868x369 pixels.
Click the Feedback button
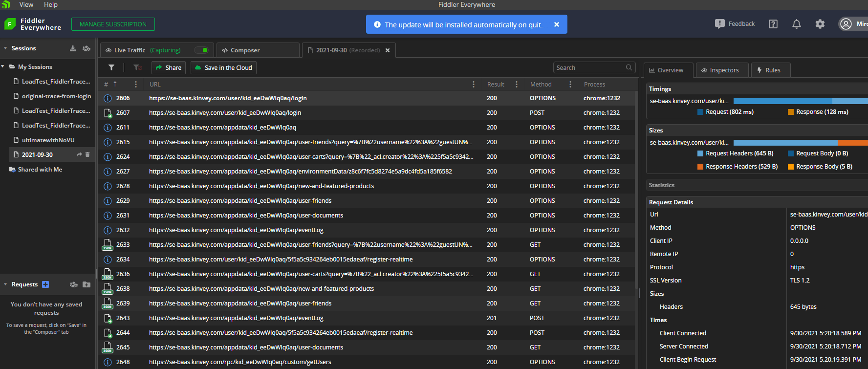click(735, 24)
